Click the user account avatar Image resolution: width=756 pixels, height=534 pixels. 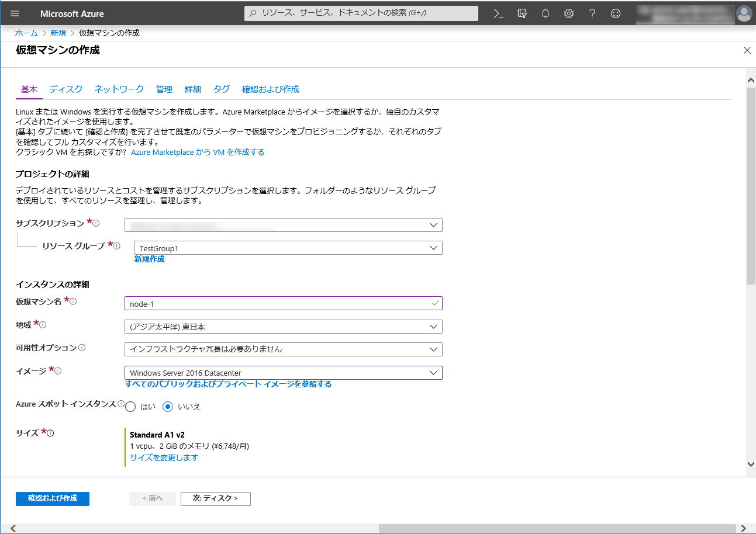[744, 13]
